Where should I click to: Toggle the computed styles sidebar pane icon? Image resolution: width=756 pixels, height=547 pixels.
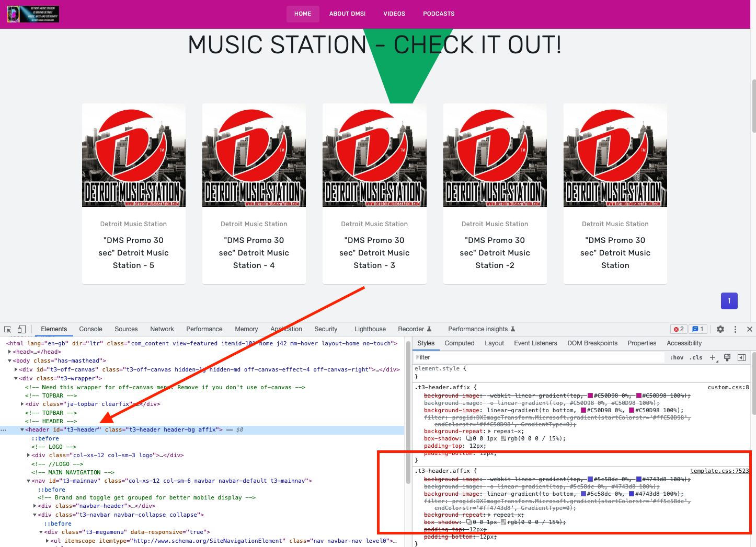click(x=741, y=357)
